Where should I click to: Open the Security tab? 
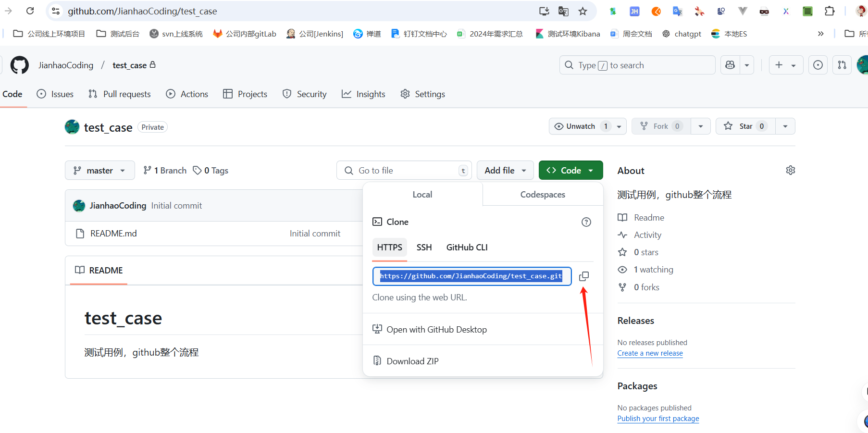(x=305, y=94)
